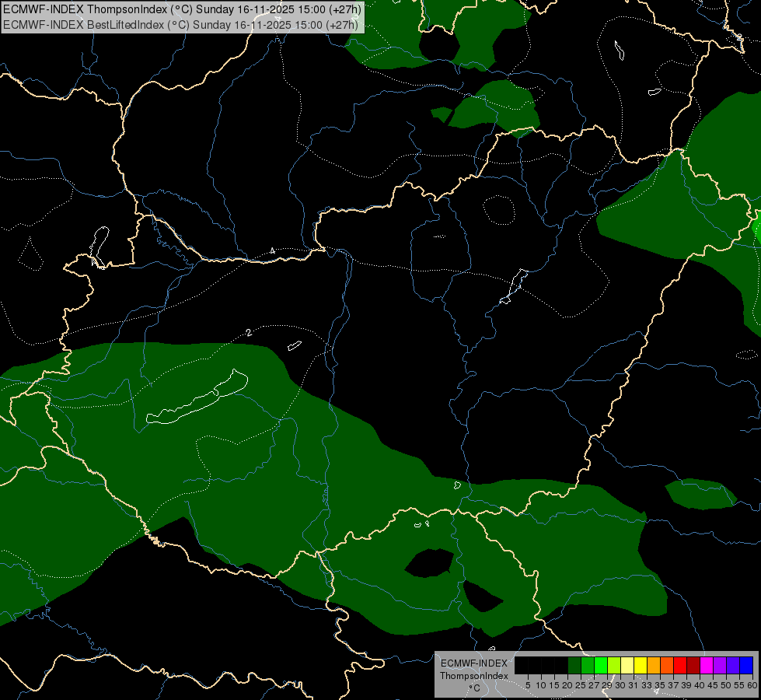
Task: Select the blue 55–60 legend swatch
Action: pos(746,665)
